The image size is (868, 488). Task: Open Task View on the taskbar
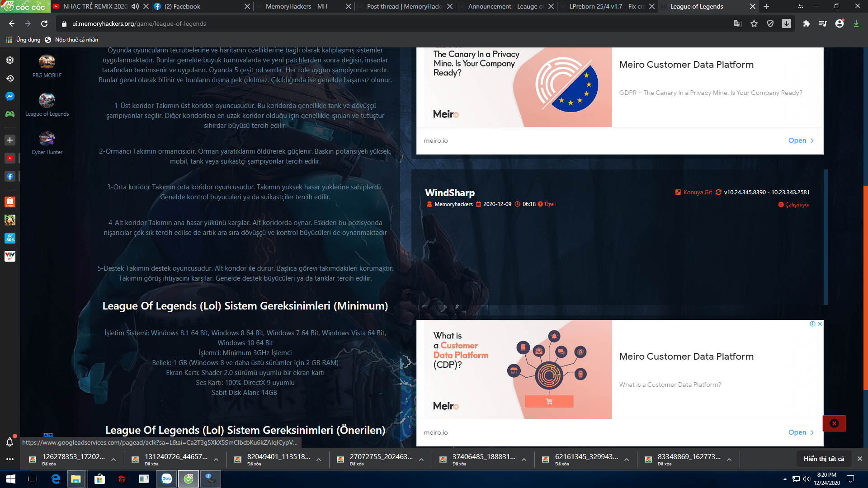(x=33, y=479)
